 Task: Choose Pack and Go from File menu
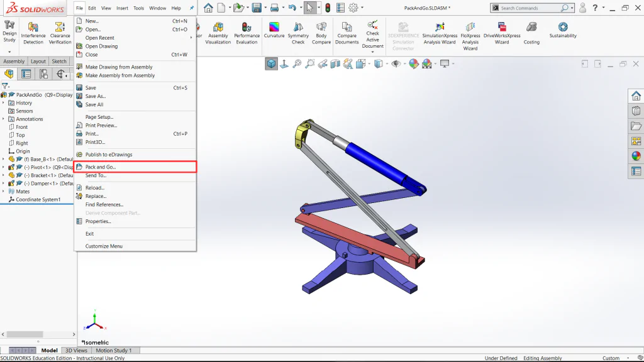coord(135,167)
